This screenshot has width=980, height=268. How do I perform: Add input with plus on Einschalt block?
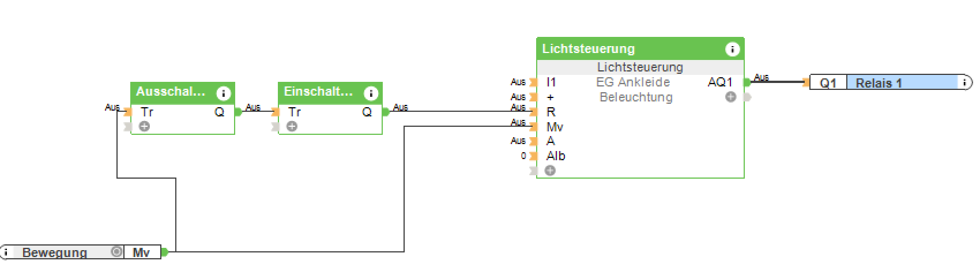pos(292,126)
